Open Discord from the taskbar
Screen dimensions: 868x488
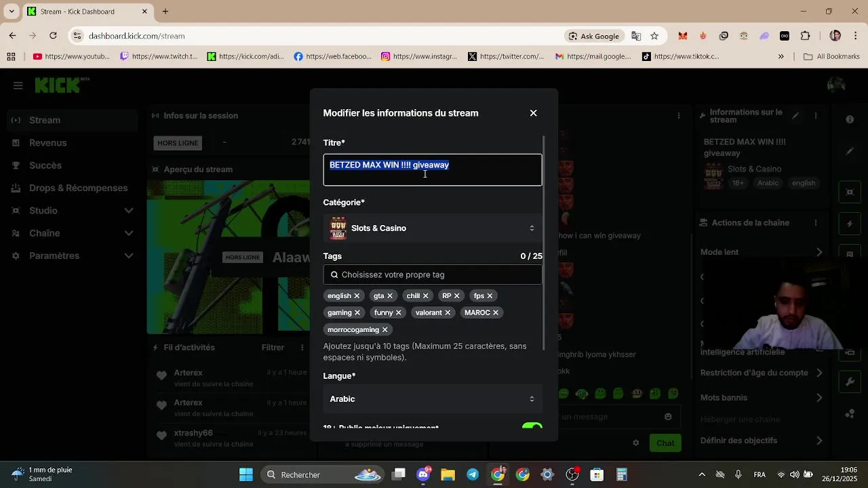424,474
